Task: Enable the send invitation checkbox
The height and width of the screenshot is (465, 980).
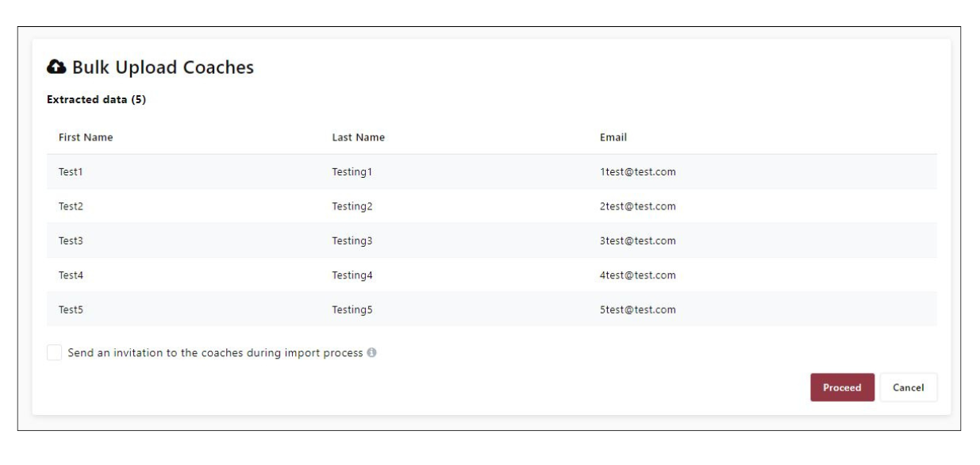Action: 54,352
